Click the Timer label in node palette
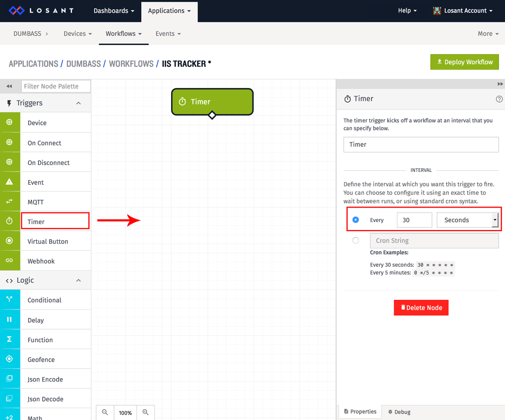 [36, 222]
